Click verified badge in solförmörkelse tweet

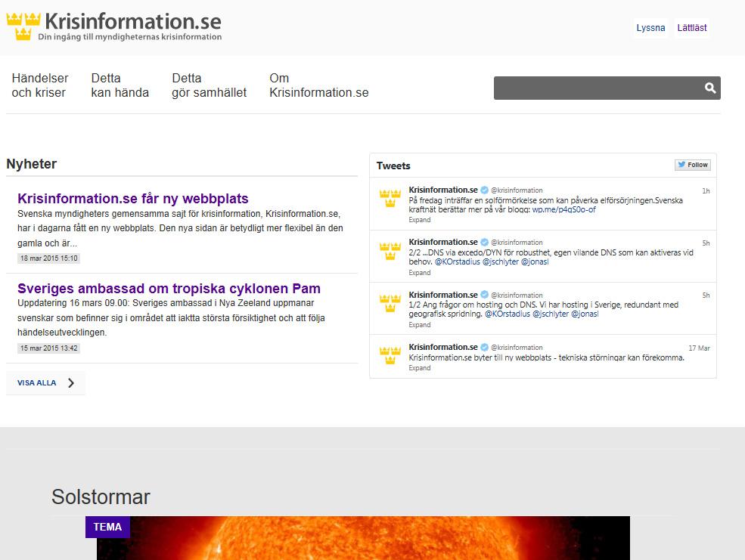click(484, 190)
